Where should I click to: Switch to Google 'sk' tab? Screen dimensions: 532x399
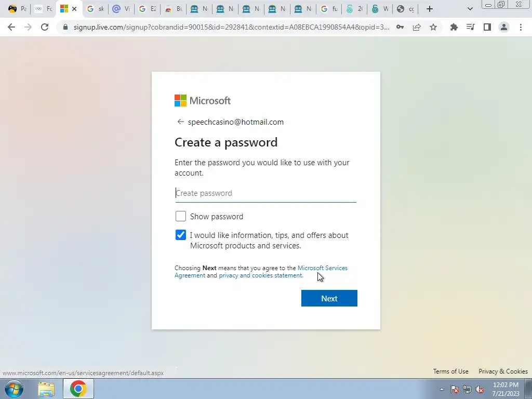coord(96,9)
